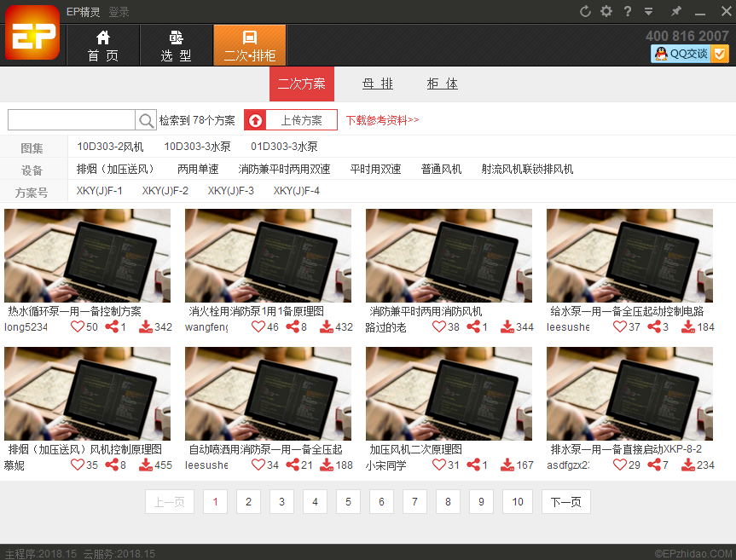This screenshot has width=736, height=560.
Task: Expand the title bar dropdown menu arrow
Action: tap(649, 11)
